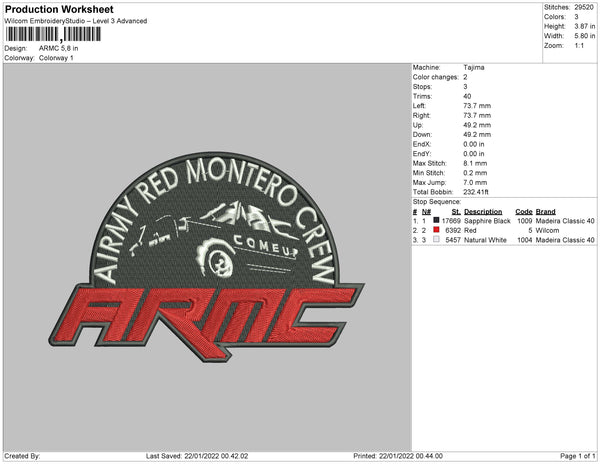Click the "Code" column header
The image size is (600, 464).
point(524,212)
